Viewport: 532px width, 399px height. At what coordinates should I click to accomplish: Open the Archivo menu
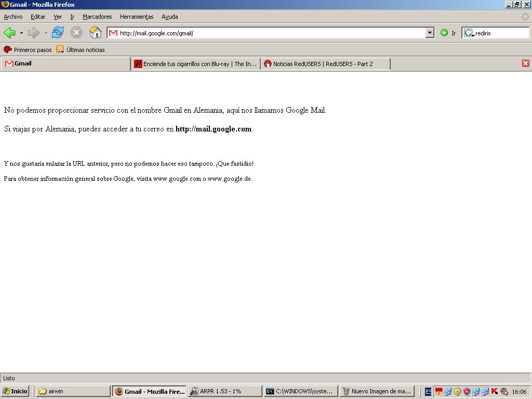(13, 17)
